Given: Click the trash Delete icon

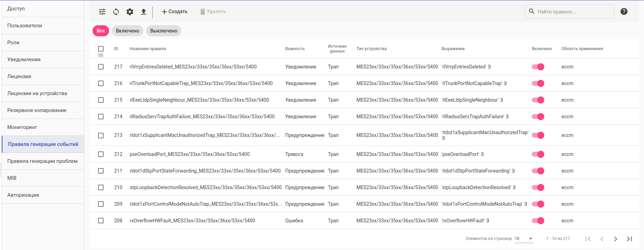Looking at the screenshot, I should pyautogui.click(x=203, y=12).
